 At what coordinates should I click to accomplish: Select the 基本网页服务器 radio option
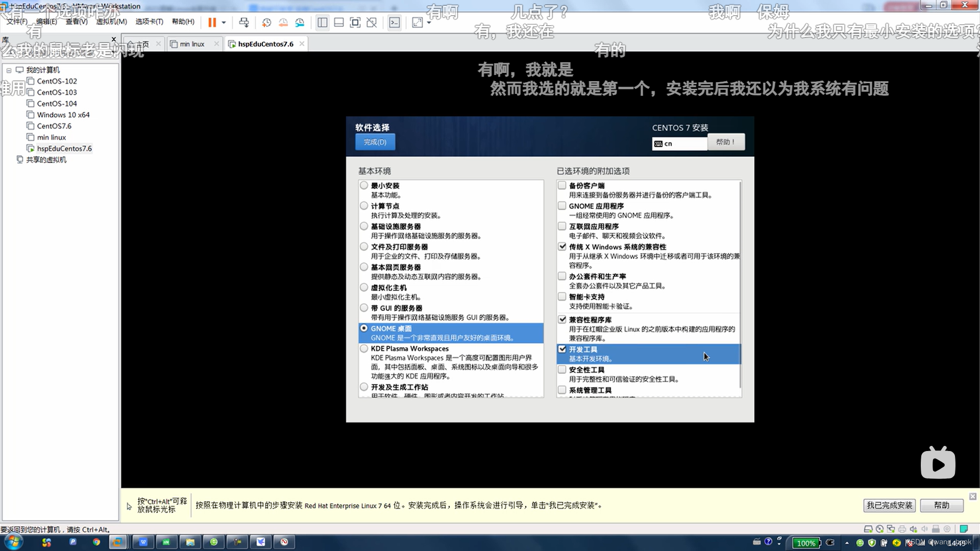[x=364, y=267]
